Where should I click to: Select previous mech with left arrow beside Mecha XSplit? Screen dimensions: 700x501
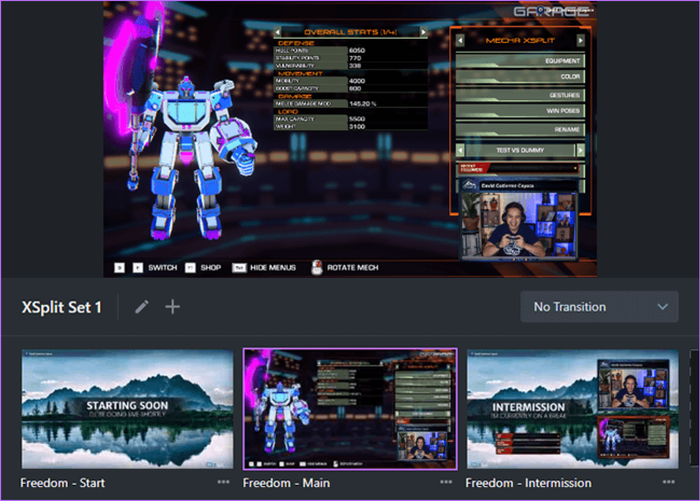[x=460, y=41]
